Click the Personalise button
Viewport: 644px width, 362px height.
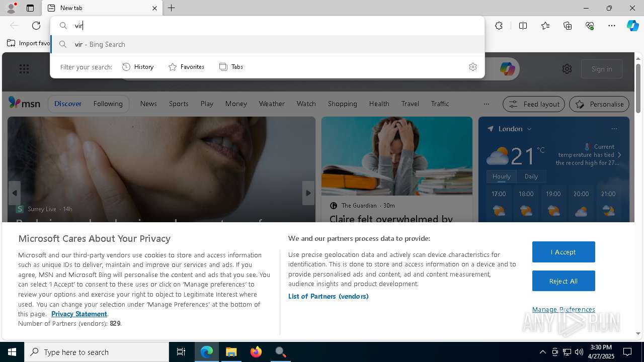click(x=599, y=104)
